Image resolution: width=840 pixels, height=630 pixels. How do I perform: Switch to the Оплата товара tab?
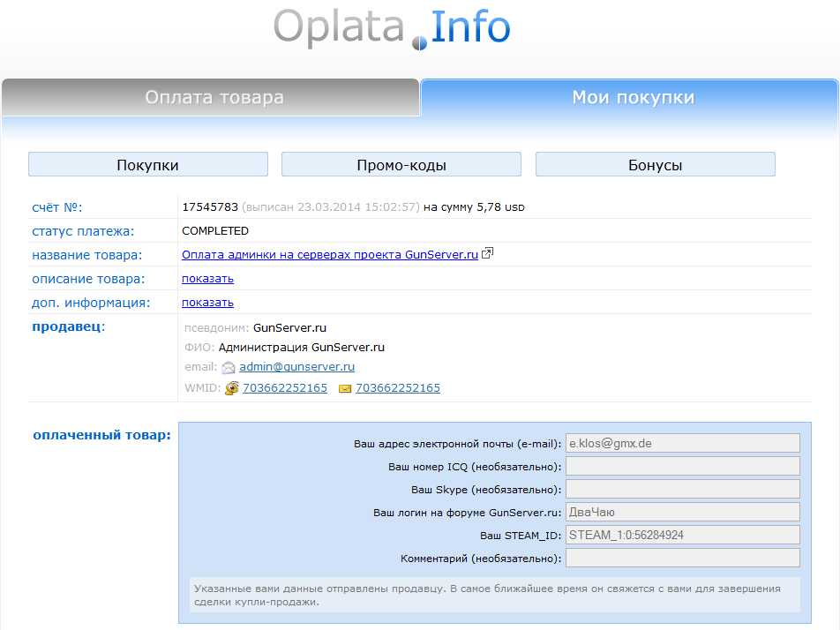point(214,97)
